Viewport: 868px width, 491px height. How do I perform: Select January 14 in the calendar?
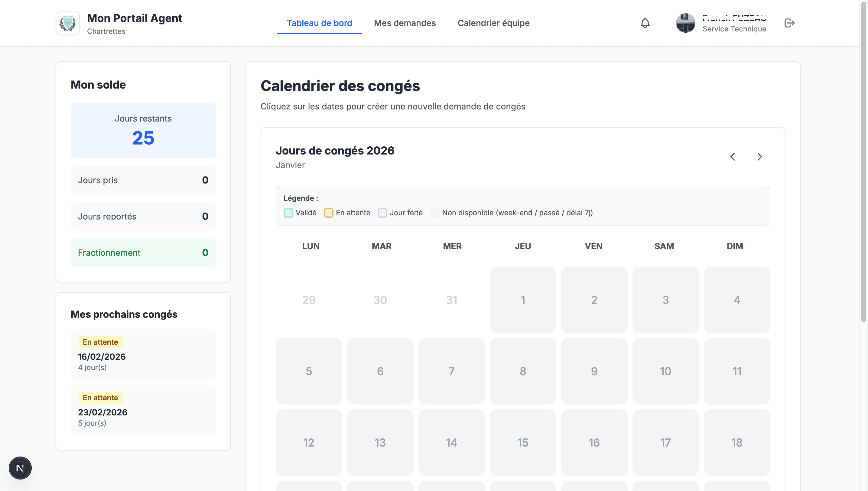pos(452,442)
